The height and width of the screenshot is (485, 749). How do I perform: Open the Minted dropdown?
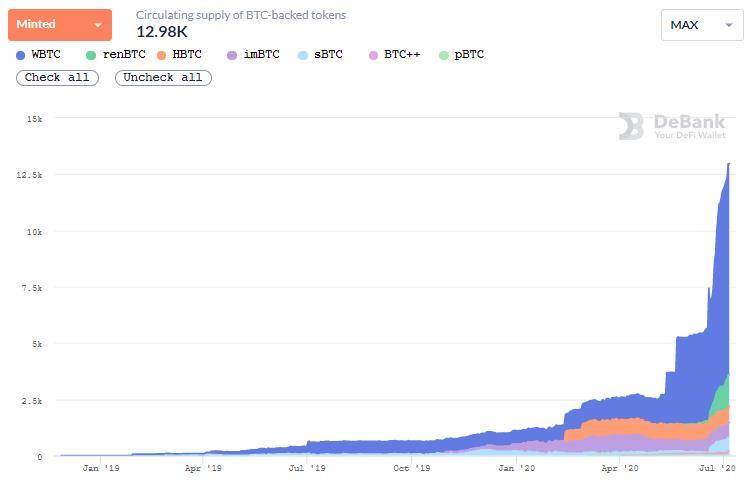coord(60,25)
